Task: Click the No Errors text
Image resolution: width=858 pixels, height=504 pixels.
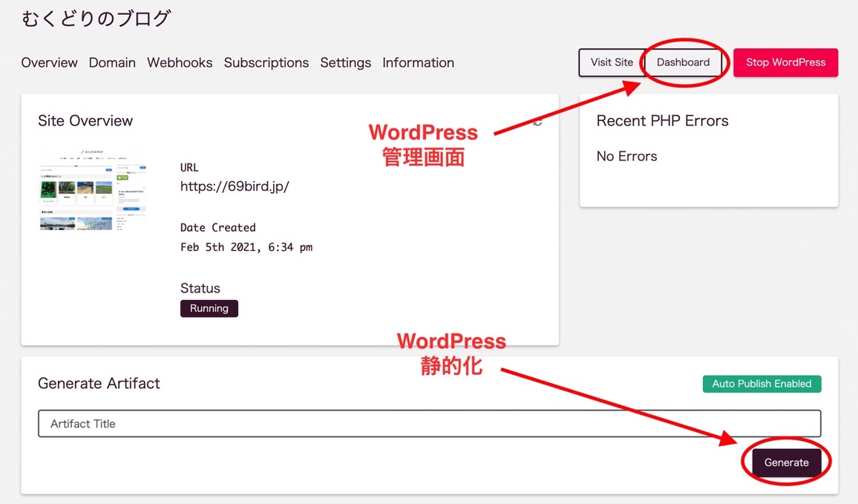Action: pyautogui.click(x=626, y=156)
